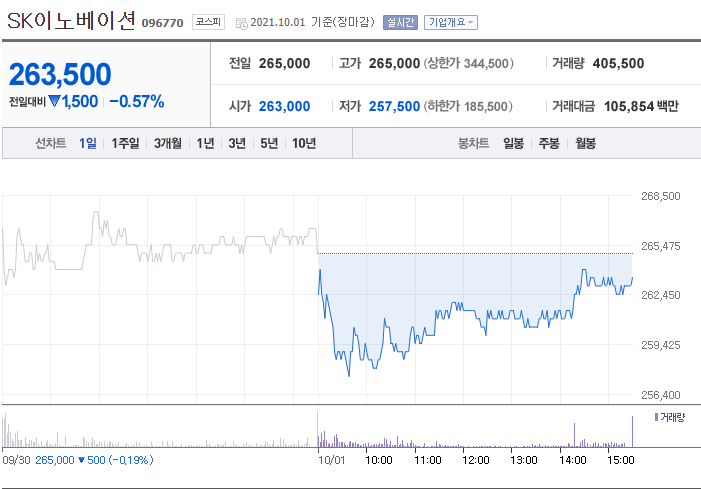Click the 하한가 185,500 text
The image size is (701, 489).
pos(468,106)
